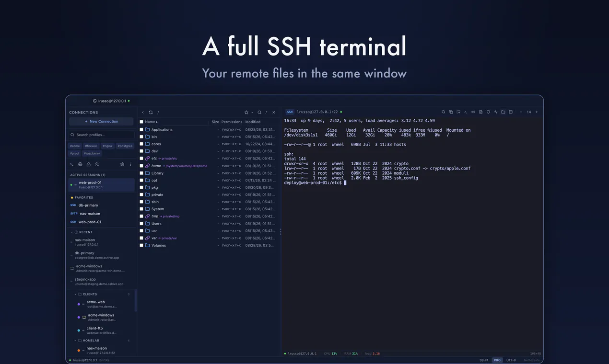The width and height of the screenshot is (609, 364).
Task: Toggle the select-all checkbox in Name header
Action: pyautogui.click(x=141, y=122)
